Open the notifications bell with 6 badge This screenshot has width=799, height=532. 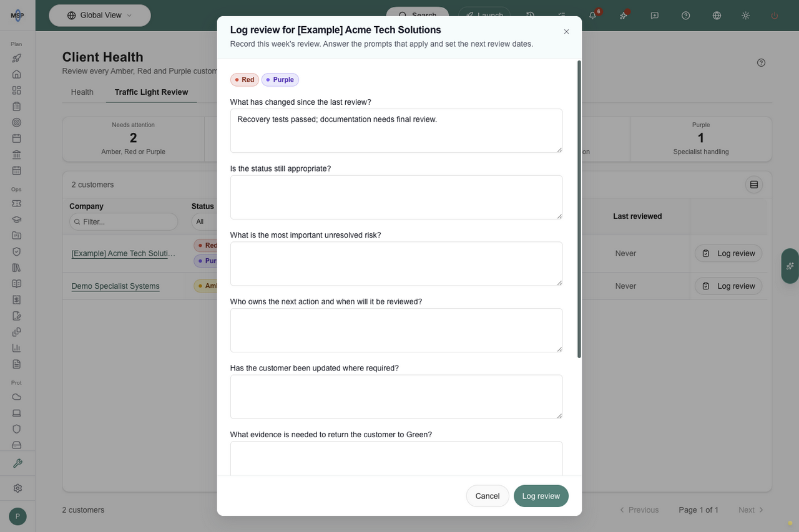[593, 15]
